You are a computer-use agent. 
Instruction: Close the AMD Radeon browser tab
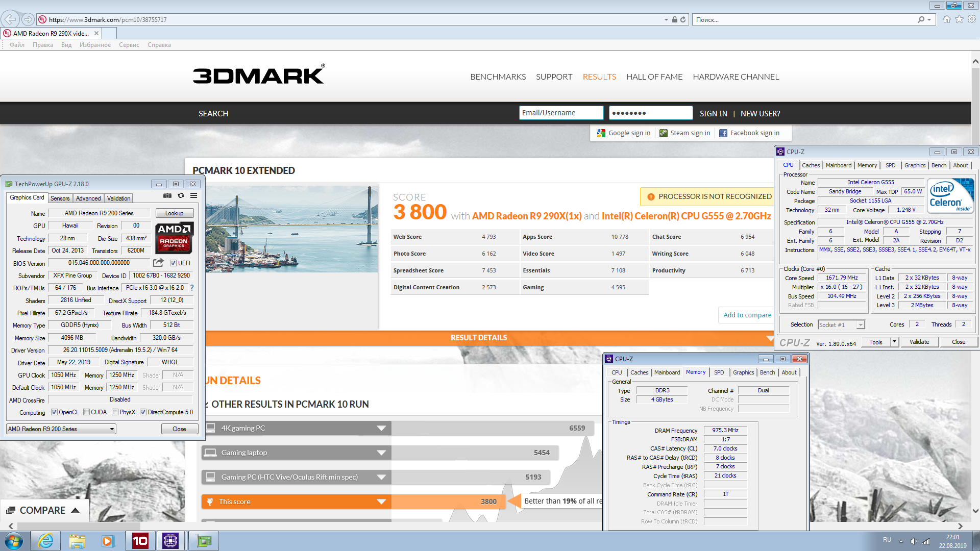click(96, 33)
